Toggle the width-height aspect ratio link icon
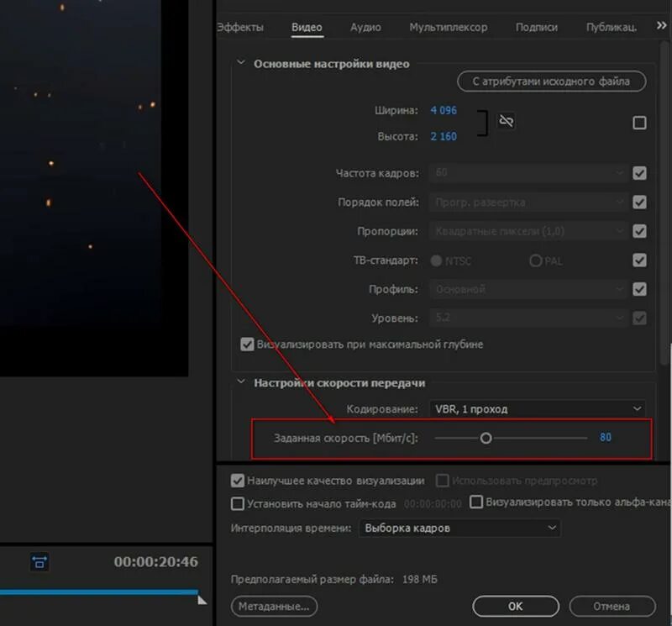 pyautogui.click(x=507, y=121)
